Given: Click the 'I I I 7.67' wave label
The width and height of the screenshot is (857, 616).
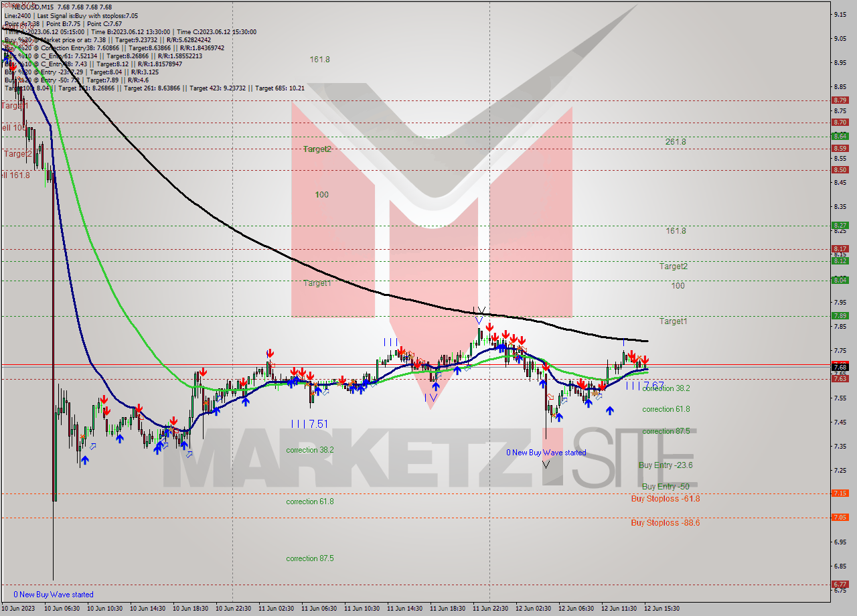Looking at the screenshot, I should click(645, 385).
